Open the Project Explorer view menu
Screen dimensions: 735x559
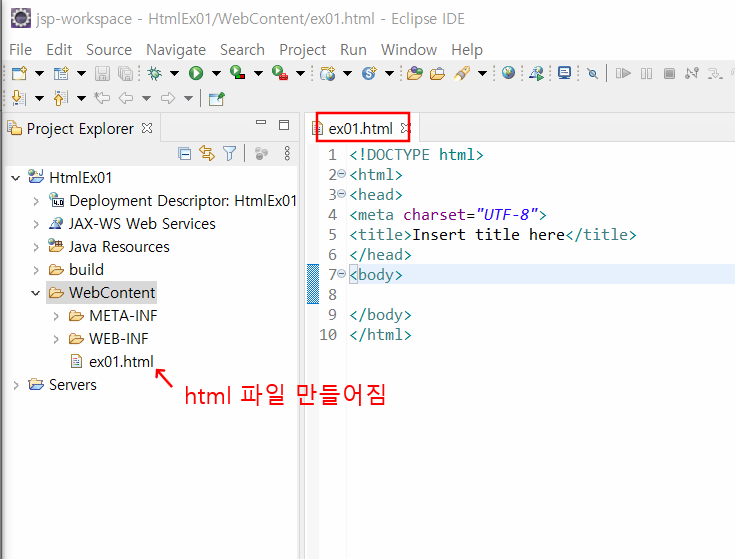(287, 153)
